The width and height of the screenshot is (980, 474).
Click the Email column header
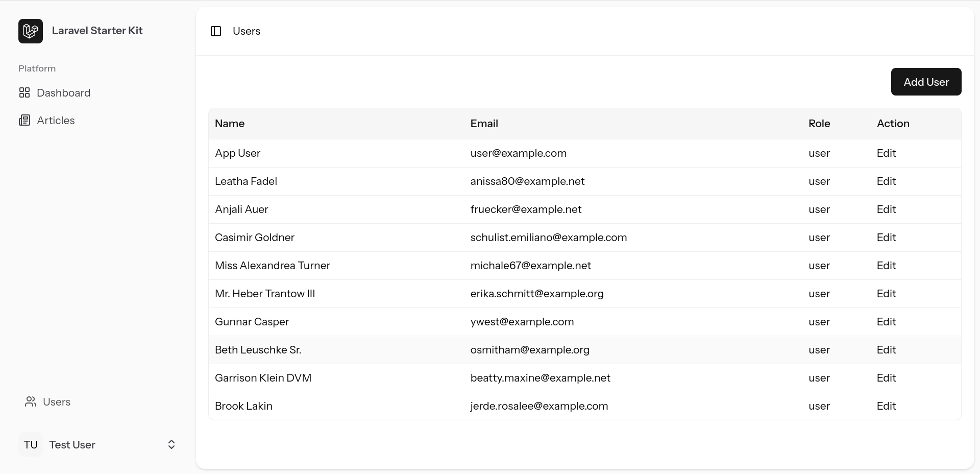point(484,124)
